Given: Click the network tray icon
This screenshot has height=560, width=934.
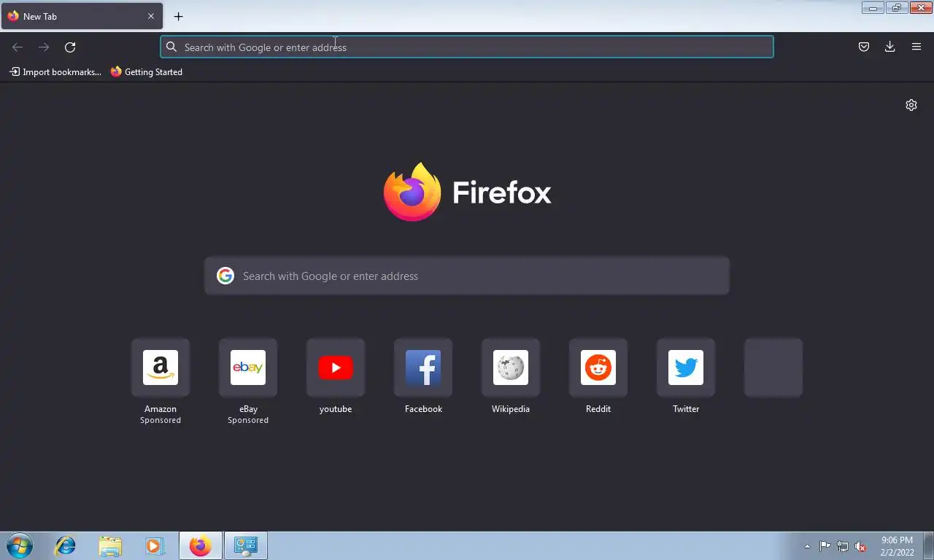Looking at the screenshot, I should tap(843, 546).
